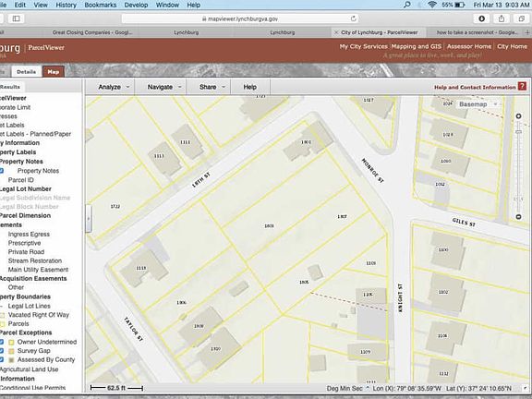Toggle the Owner Undetermined checkbox
The height and width of the screenshot is (399, 532).
(x=1, y=342)
